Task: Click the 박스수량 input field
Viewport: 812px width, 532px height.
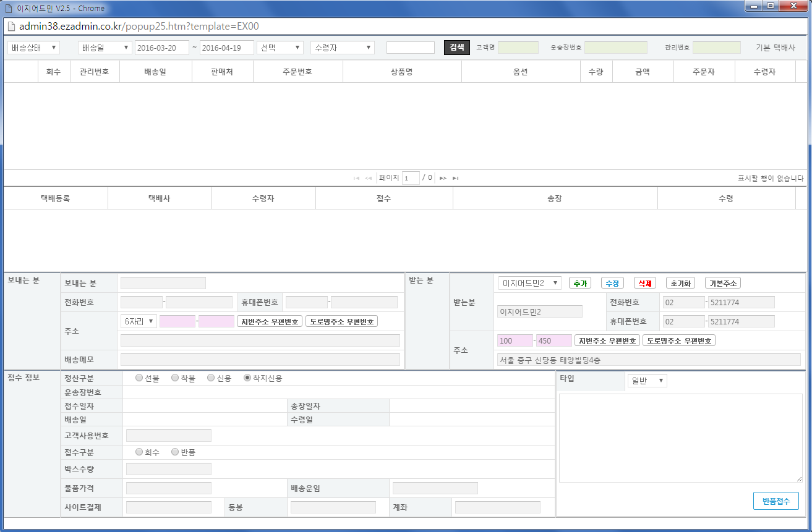Action: click(x=169, y=469)
